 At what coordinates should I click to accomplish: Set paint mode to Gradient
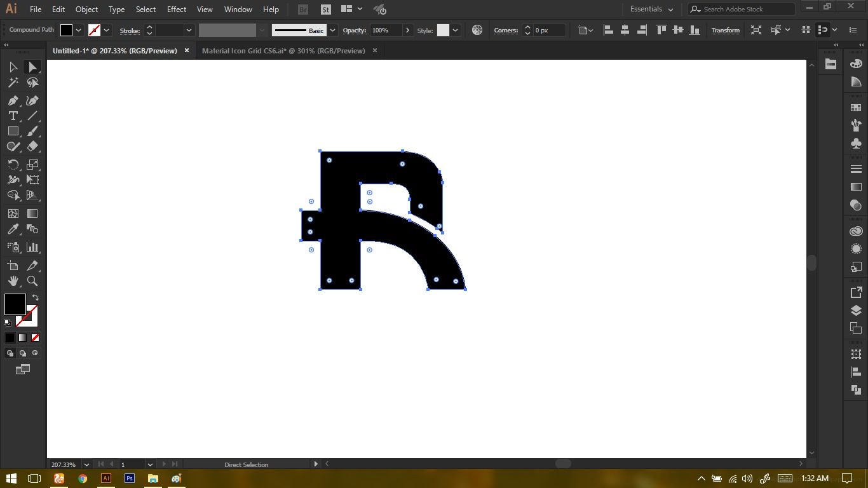pos(22,338)
